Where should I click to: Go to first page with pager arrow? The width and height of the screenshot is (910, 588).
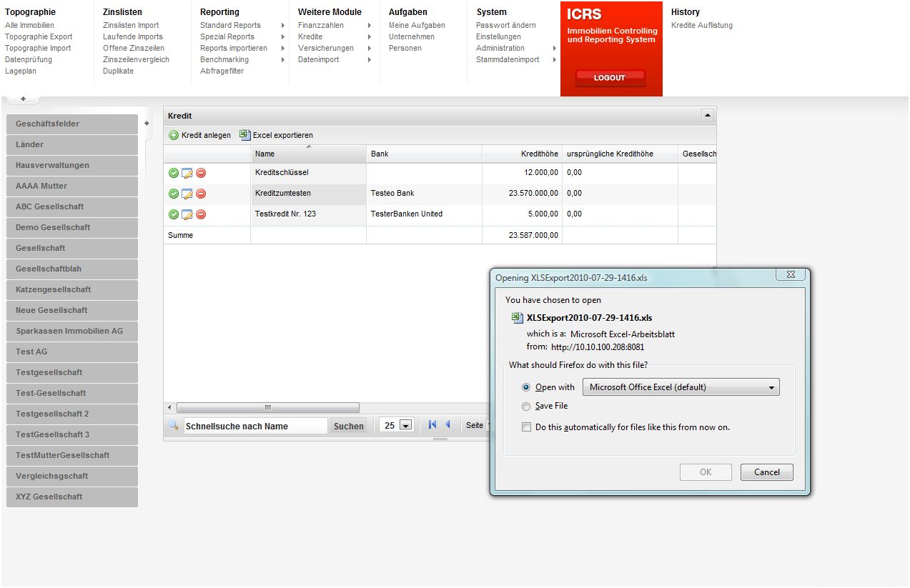pos(432,424)
